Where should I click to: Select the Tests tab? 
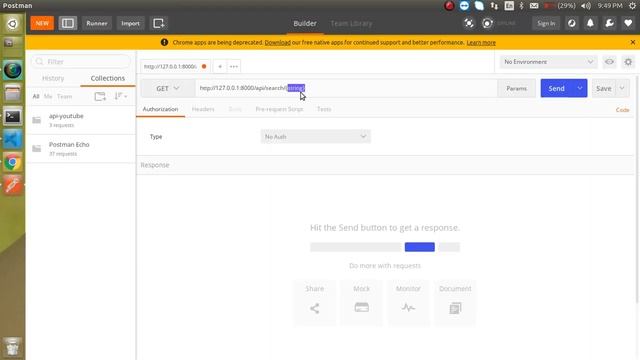click(x=324, y=109)
